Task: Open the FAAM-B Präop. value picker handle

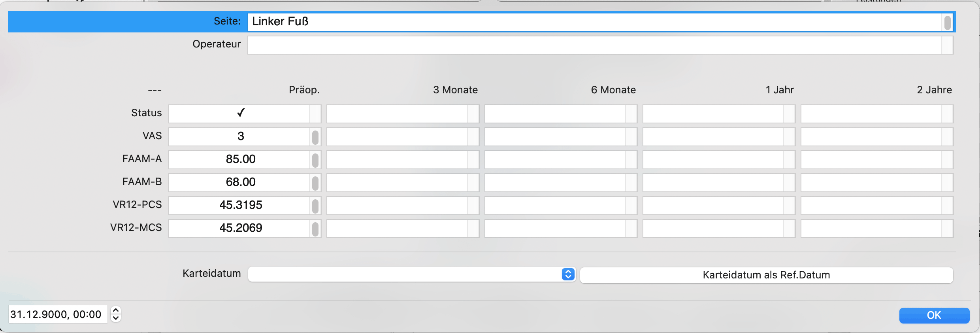Action: pos(315,183)
